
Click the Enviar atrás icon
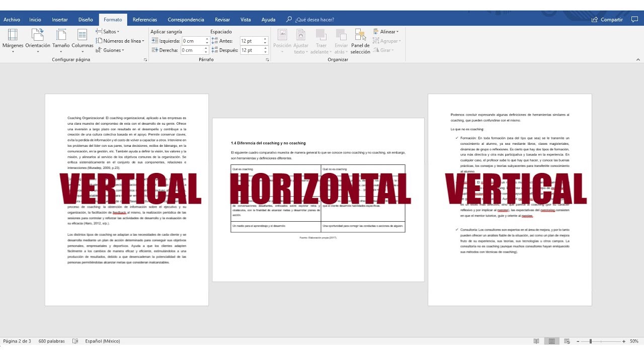[341, 35]
